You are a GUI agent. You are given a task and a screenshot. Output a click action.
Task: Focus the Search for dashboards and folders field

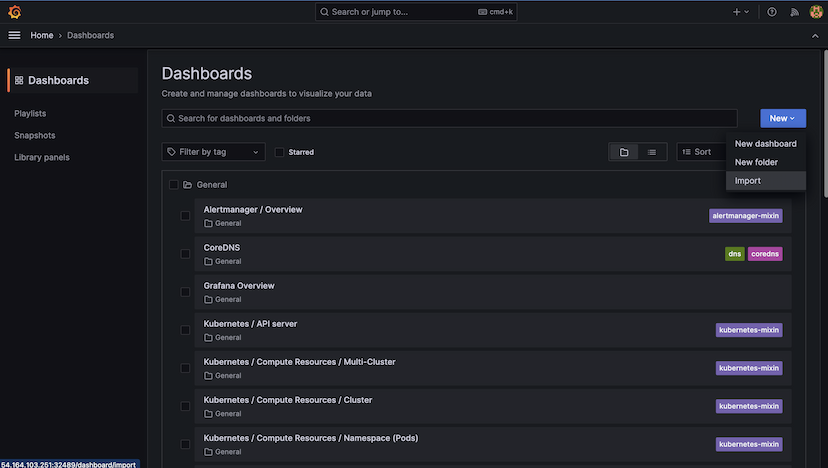449,118
